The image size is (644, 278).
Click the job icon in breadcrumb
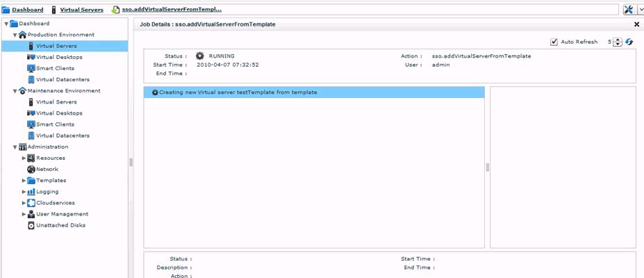point(116,10)
